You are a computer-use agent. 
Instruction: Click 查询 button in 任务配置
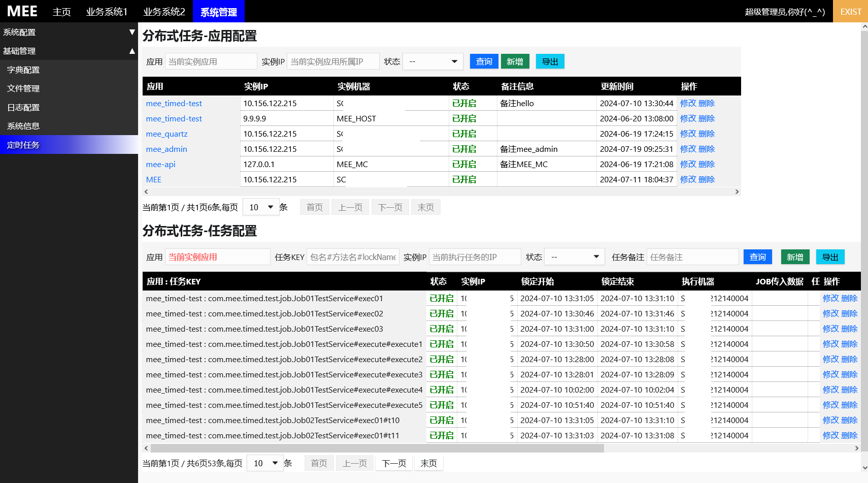758,257
